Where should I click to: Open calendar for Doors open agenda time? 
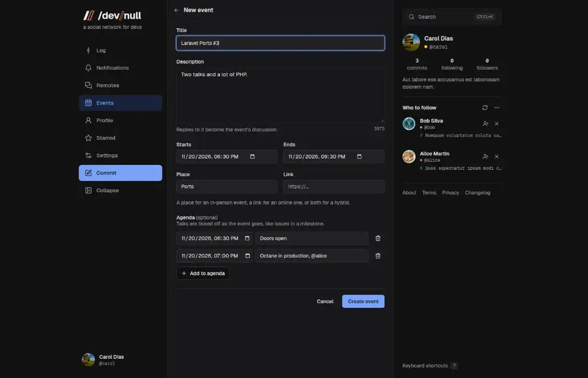tap(247, 238)
